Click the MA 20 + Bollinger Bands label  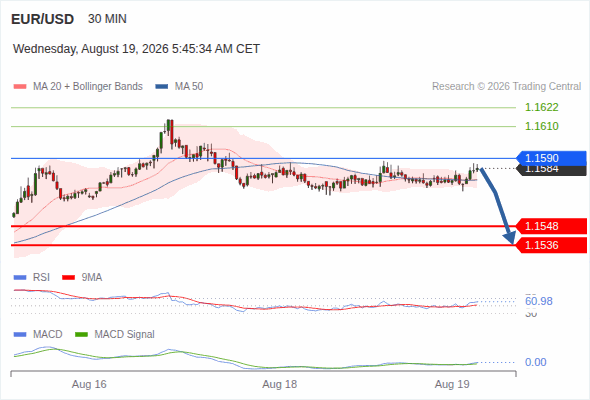click(88, 87)
